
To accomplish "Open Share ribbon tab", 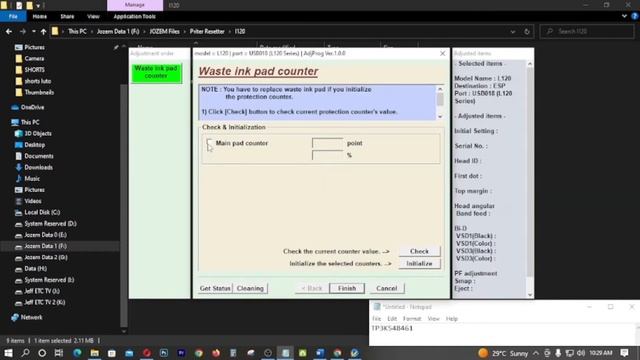I will pos(67,16).
